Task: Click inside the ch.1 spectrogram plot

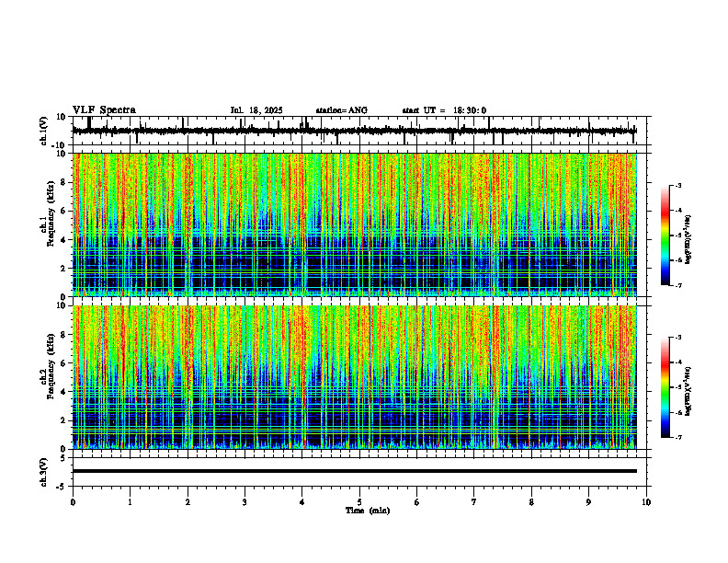Action: pyautogui.click(x=354, y=224)
